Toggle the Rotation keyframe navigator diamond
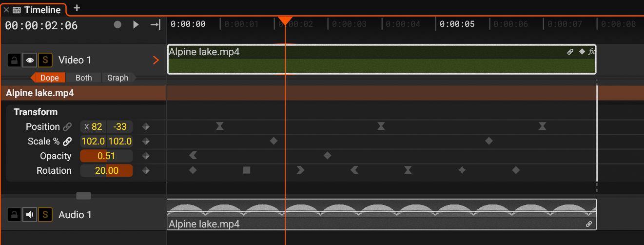The image size is (644, 245). (146, 171)
